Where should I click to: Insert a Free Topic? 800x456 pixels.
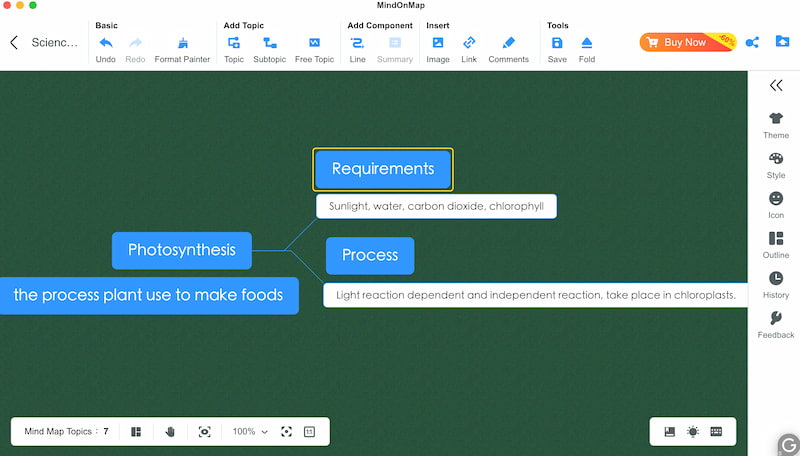[314, 43]
